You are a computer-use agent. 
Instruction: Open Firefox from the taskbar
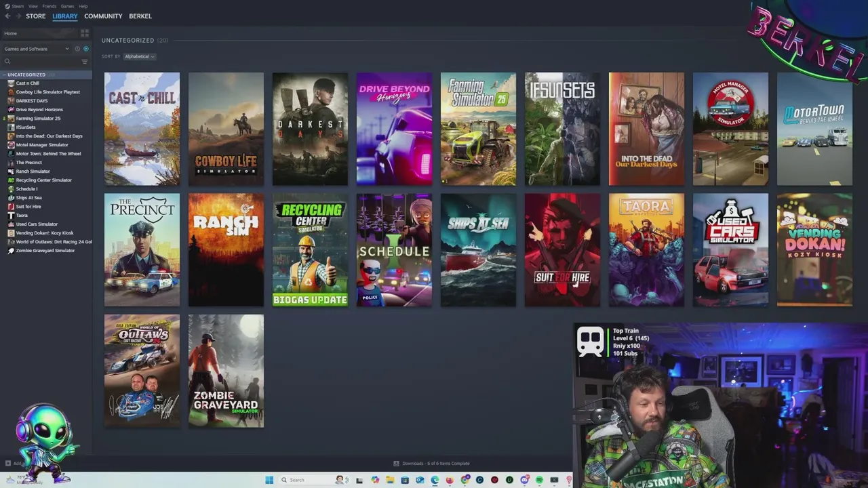(x=450, y=480)
